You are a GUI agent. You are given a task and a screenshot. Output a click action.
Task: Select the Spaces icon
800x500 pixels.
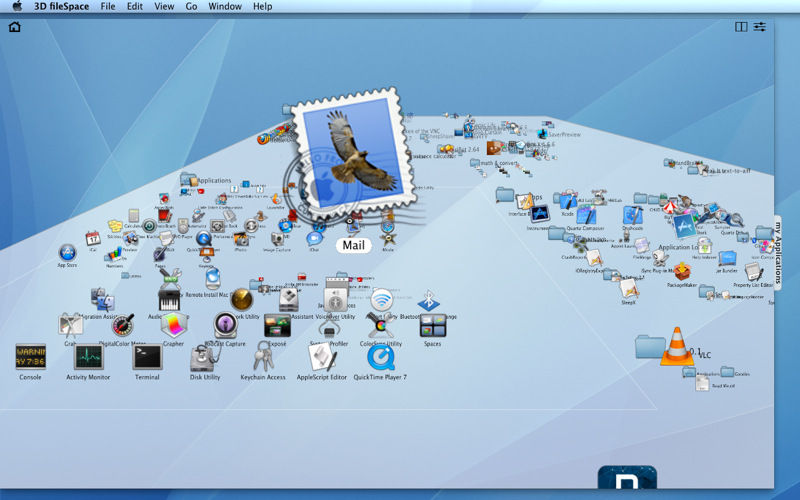coord(433,326)
